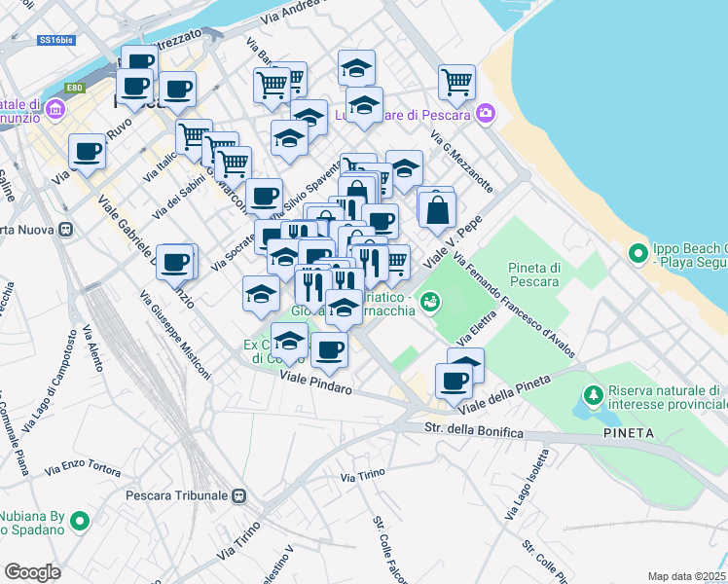Screen dimensions: 728x584
Task: Click the Via Alento street label
Action: 92,347
